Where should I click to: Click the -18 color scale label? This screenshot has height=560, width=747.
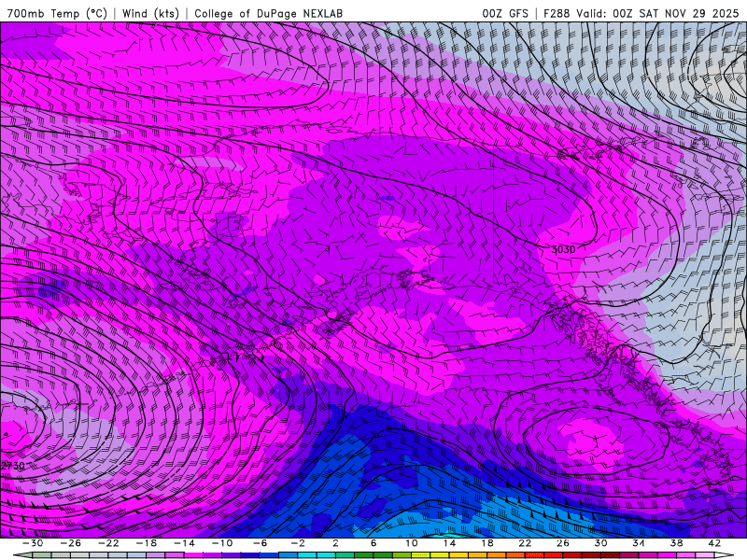point(147,543)
